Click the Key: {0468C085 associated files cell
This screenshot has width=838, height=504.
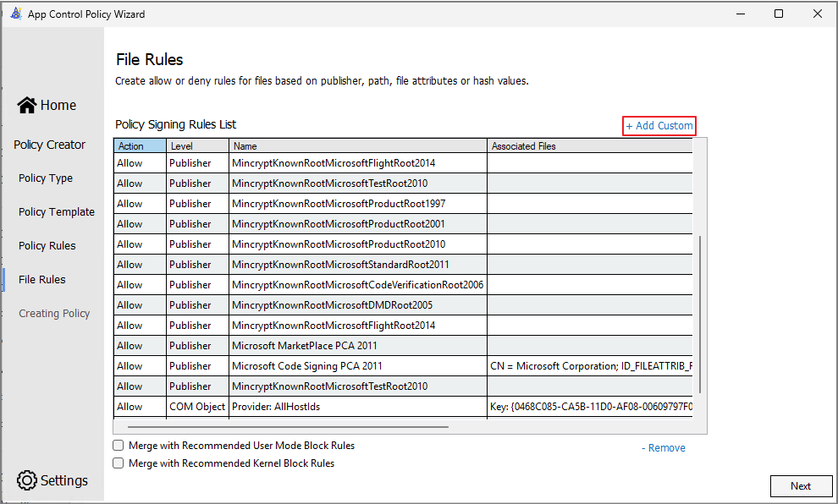(x=590, y=406)
